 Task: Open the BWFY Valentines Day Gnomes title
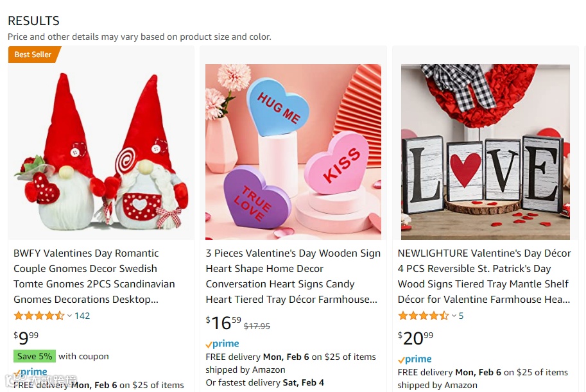click(94, 276)
